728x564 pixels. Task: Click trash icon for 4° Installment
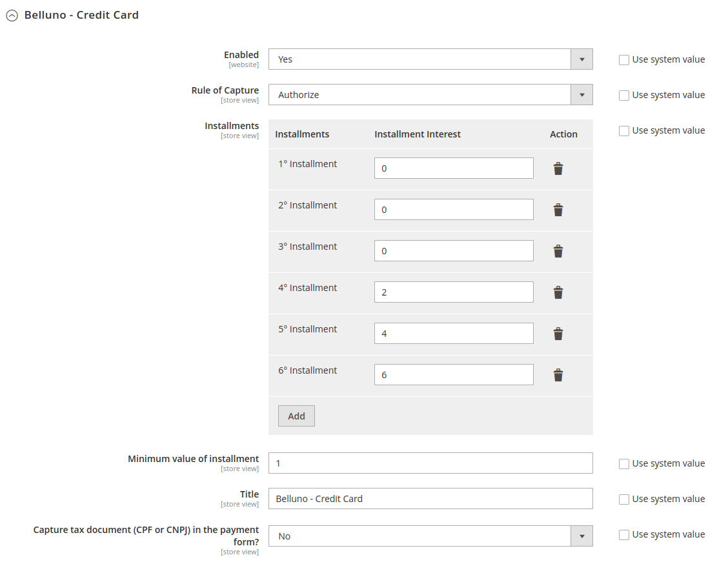pyautogui.click(x=558, y=292)
